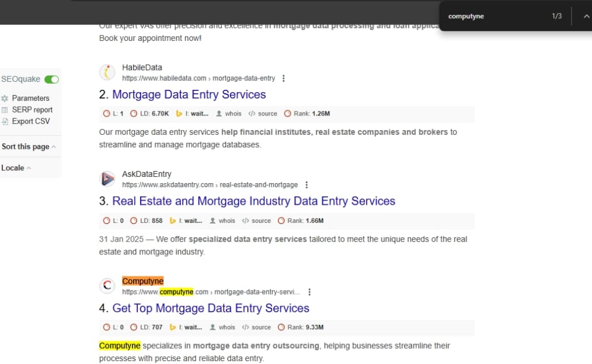Click the whois person icon in HabileData row
The image size is (592, 364).
coord(219,114)
